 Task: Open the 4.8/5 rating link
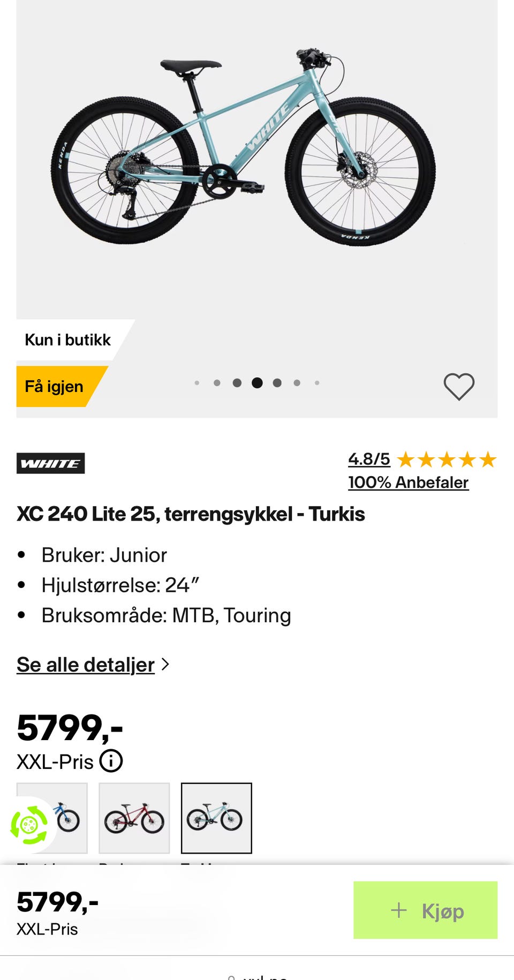point(369,459)
